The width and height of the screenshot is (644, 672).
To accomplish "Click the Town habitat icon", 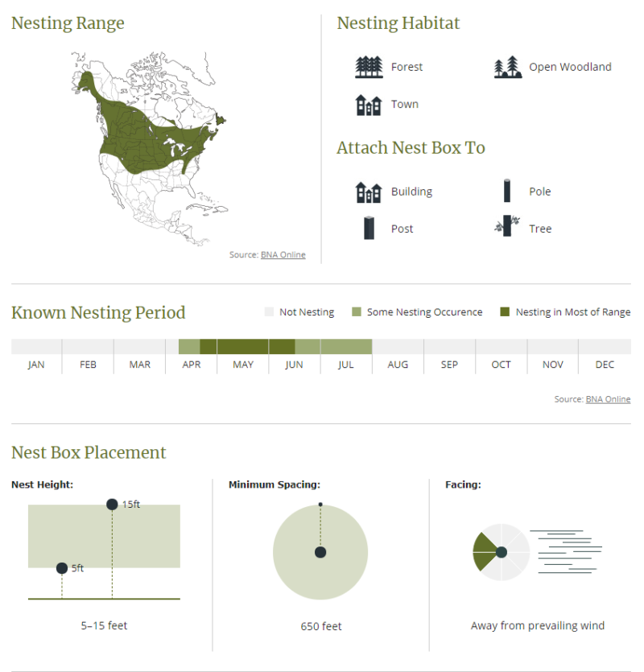I will [x=369, y=105].
